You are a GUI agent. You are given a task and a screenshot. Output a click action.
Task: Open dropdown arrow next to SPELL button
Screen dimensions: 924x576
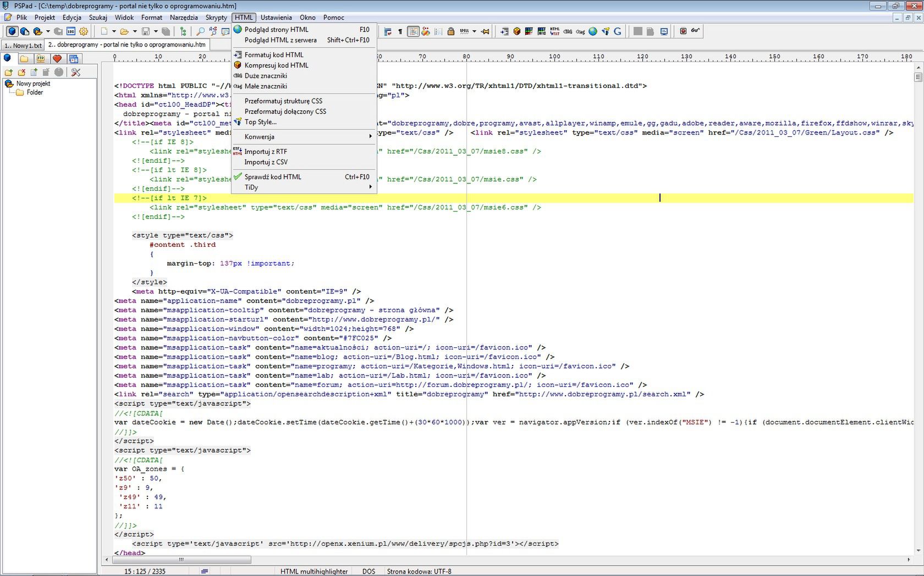point(474,31)
